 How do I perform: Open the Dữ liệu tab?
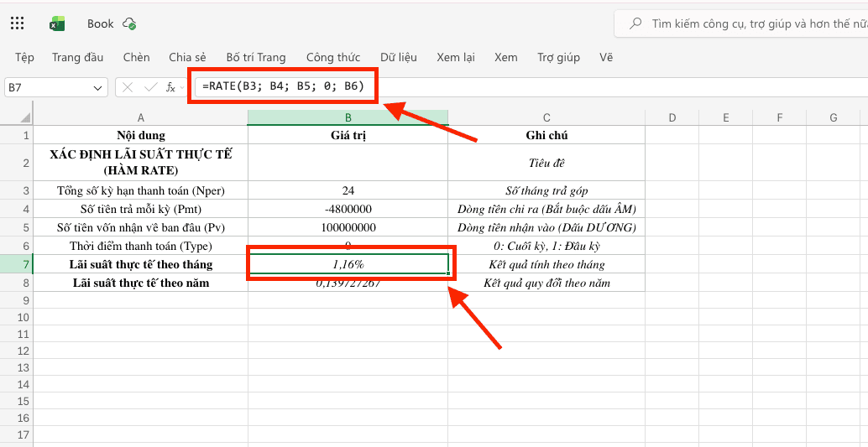tap(399, 58)
